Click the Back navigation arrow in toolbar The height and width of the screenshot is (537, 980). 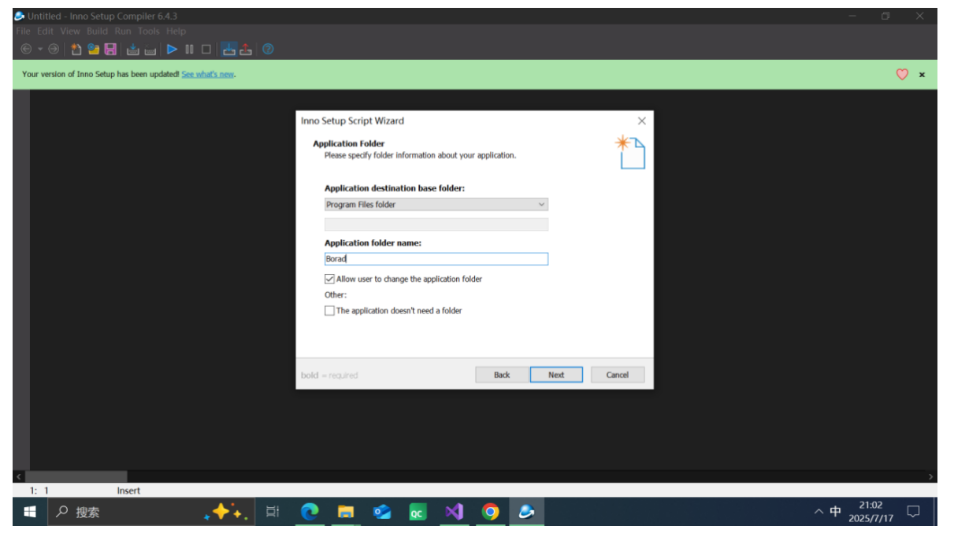[x=26, y=49]
